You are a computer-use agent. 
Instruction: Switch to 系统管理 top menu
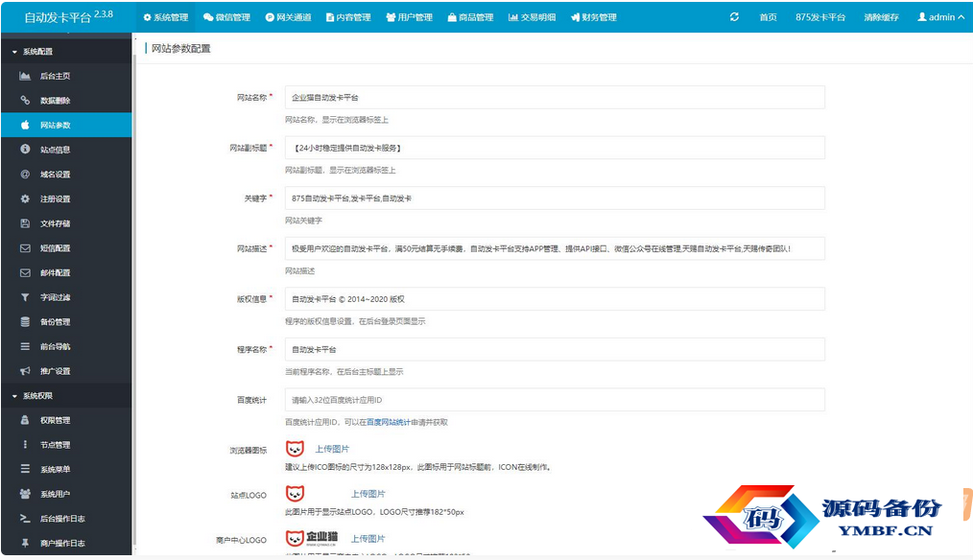166,17
